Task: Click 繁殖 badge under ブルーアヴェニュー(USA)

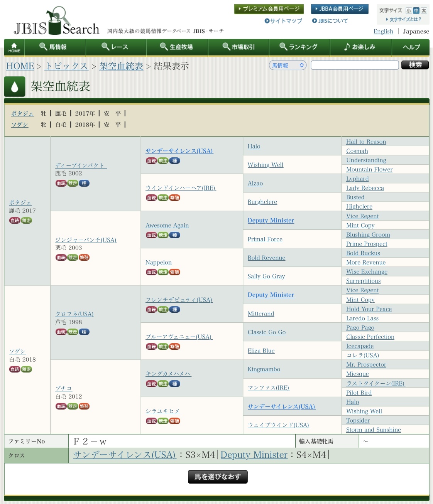Action: pos(175,346)
